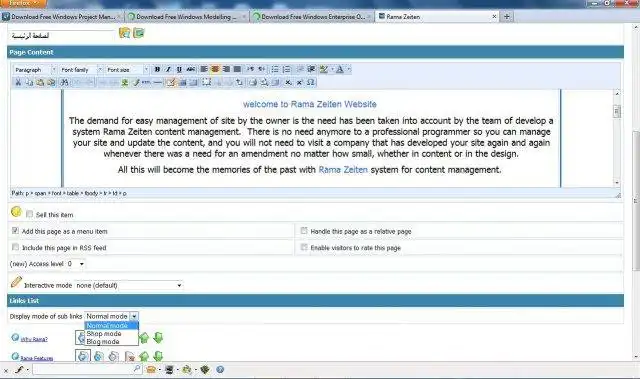Image resolution: width=640 pixels, height=379 pixels.
Task: Click the subscript icon
Action: (288, 82)
